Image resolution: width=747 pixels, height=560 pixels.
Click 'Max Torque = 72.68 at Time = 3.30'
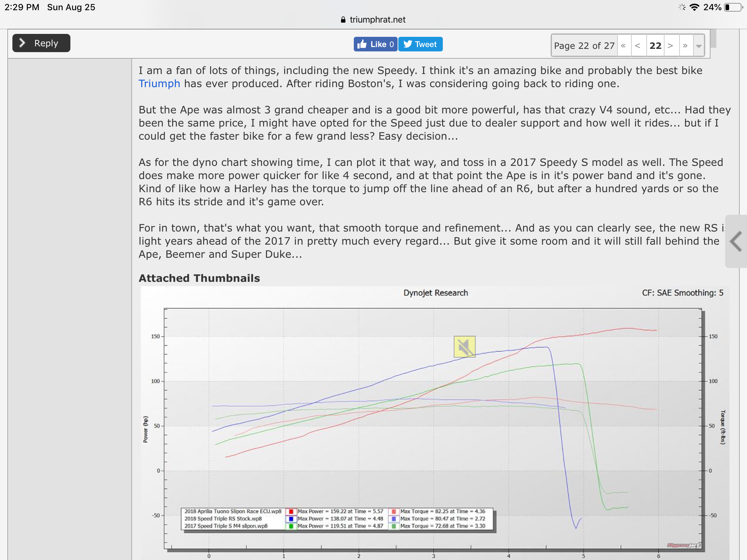point(443,526)
